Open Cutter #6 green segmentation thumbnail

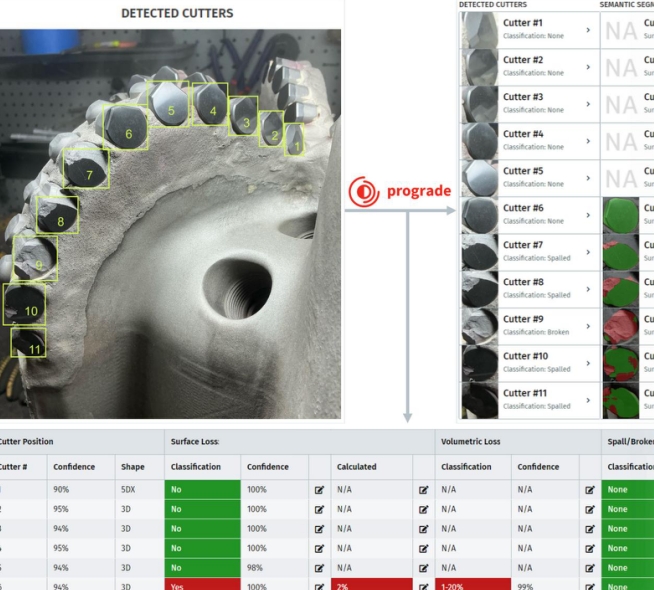(621, 214)
